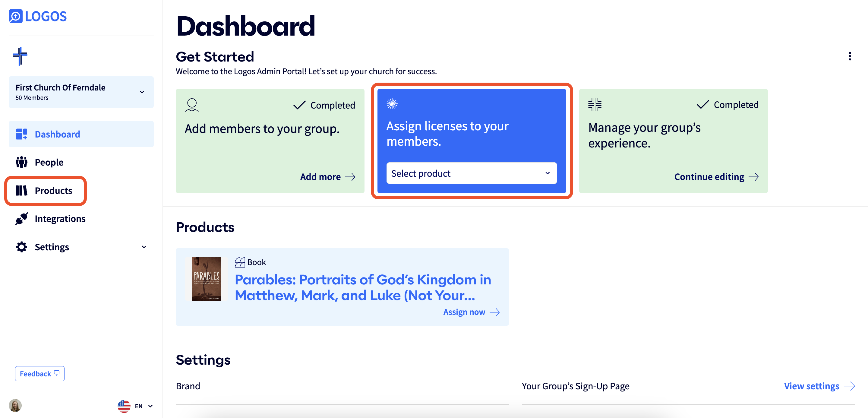The width and height of the screenshot is (868, 418).
Task: Click the church cross icon
Action: [x=20, y=56]
